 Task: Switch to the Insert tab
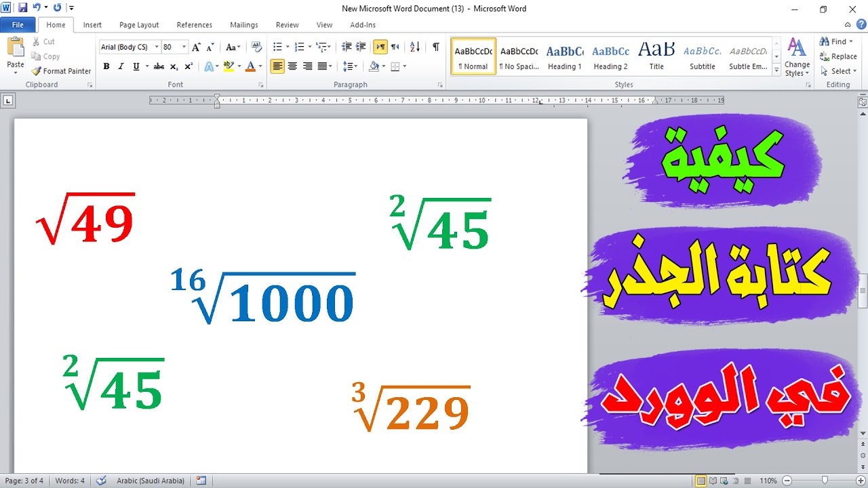click(92, 24)
